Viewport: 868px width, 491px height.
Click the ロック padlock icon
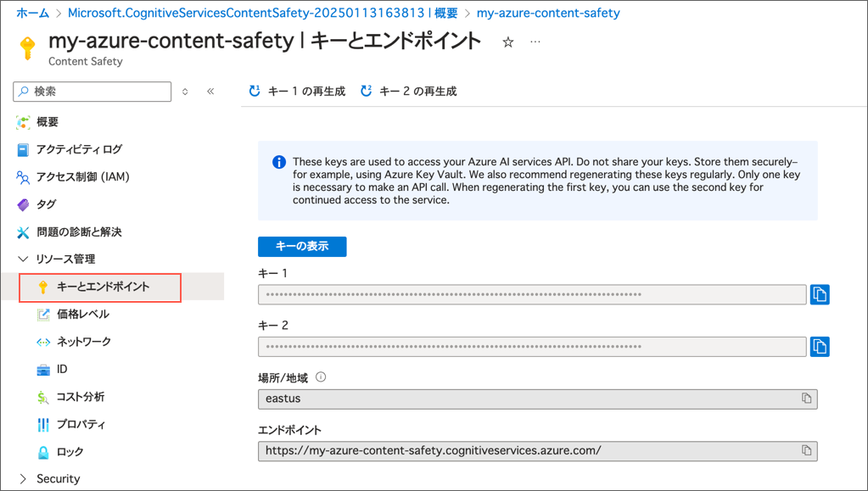tap(43, 452)
